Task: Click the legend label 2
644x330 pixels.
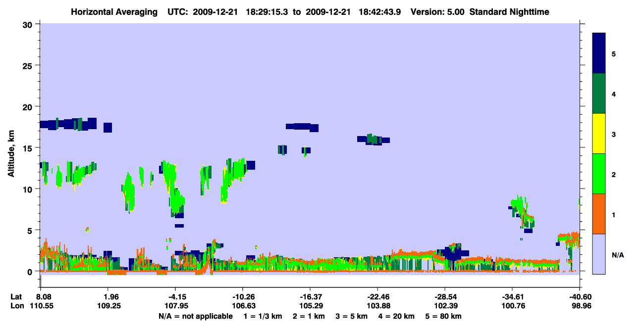Action: [614, 174]
